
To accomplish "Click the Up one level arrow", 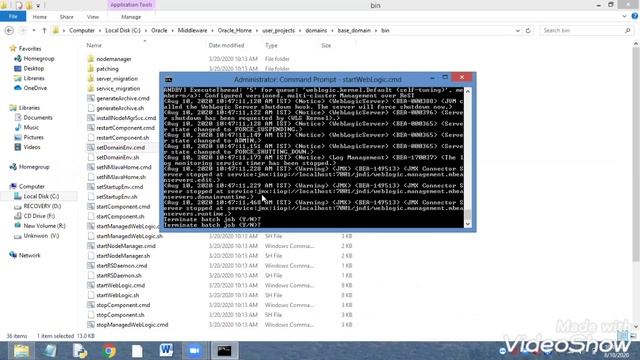I will point(44,31).
